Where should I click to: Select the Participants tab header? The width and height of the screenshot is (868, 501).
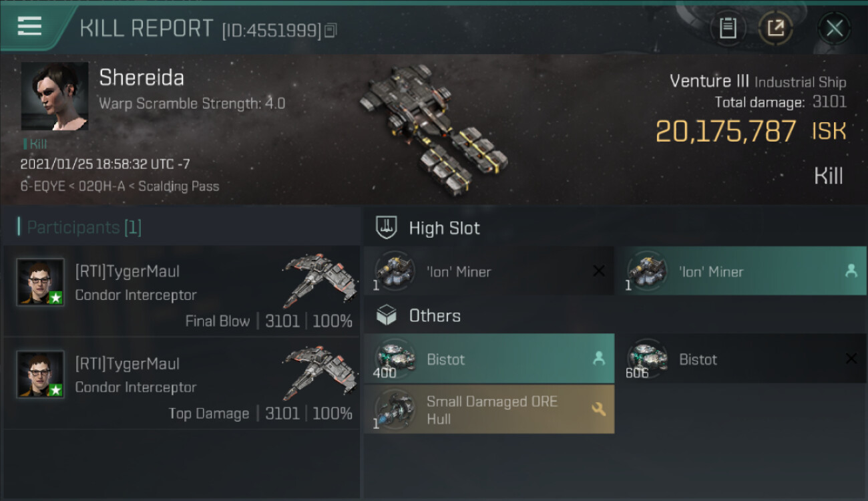(79, 227)
